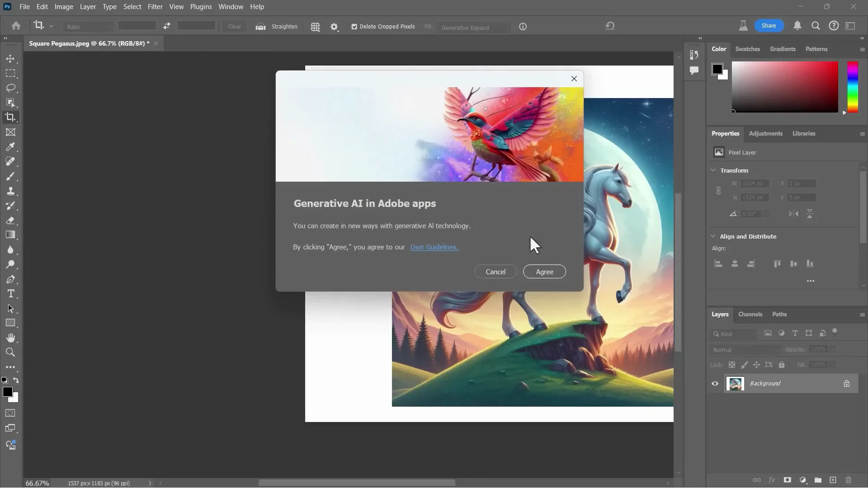The width and height of the screenshot is (868, 488).
Task: Click the create new layer icon
Action: (x=833, y=480)
